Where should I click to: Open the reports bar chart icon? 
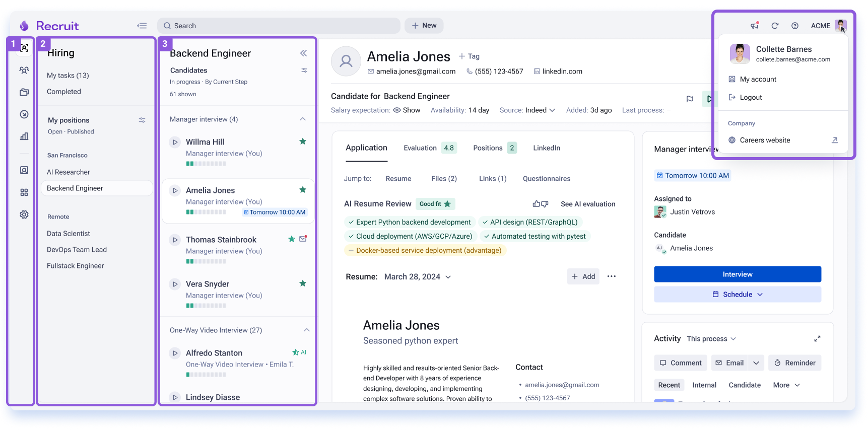pyautogui.click(x=24, y=136)
